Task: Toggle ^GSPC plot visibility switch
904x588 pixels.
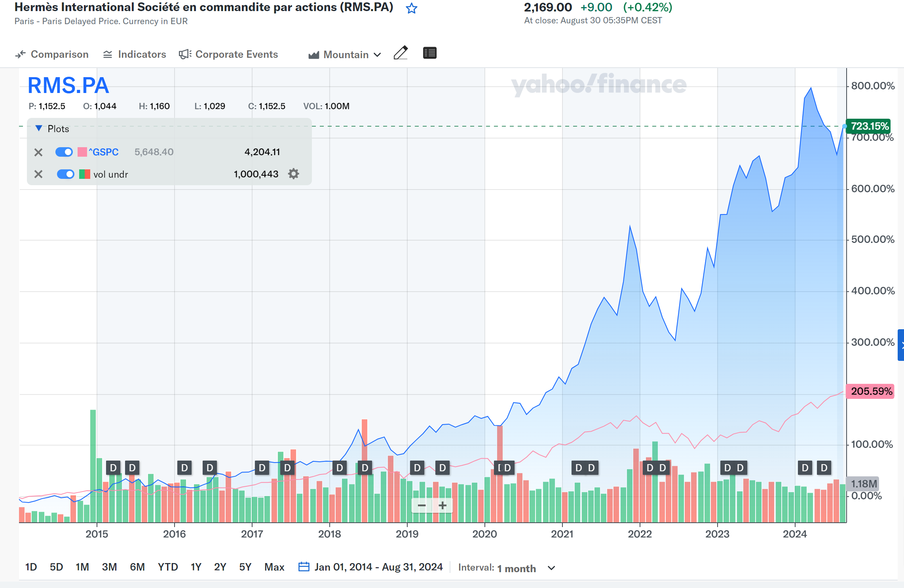Action: [x=64, y=152]
